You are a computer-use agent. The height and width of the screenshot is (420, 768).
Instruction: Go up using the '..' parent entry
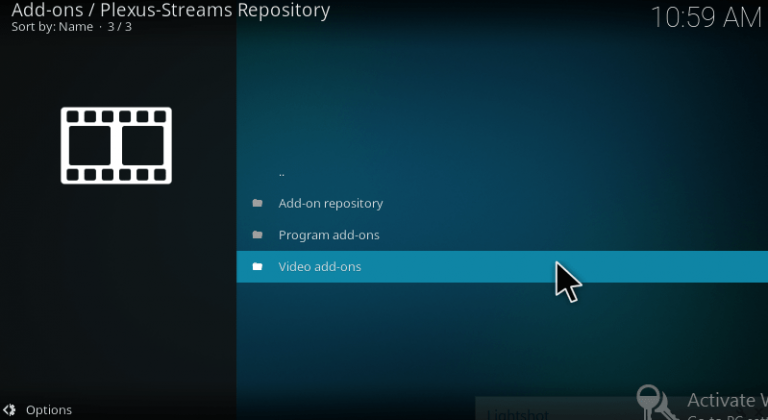pos(282,173)
